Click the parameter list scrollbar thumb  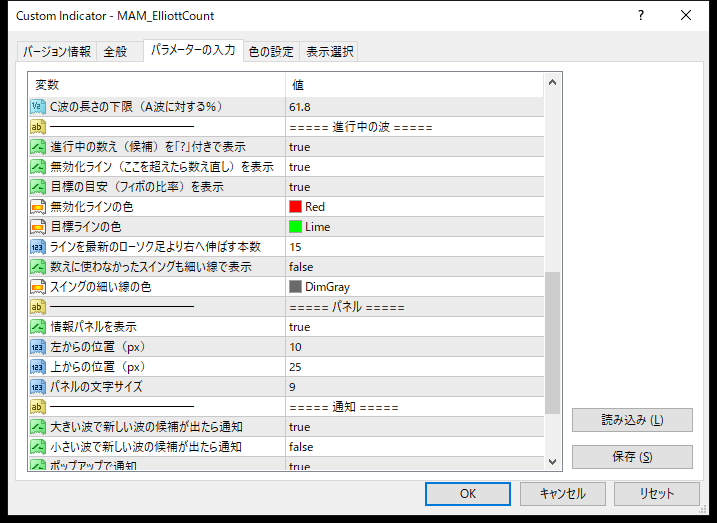click(552, 343)
